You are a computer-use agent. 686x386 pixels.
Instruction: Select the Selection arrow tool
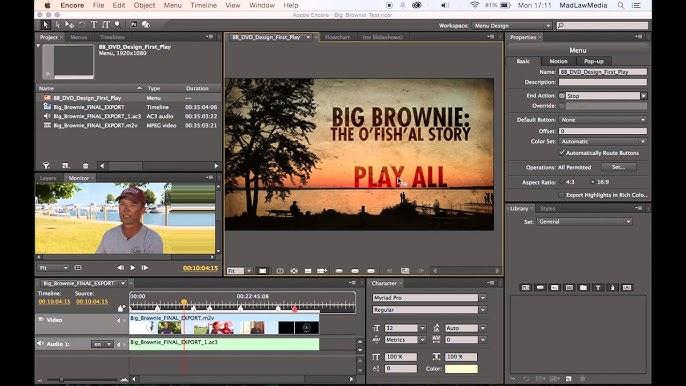pyautogui.click(x=45, y=25)
